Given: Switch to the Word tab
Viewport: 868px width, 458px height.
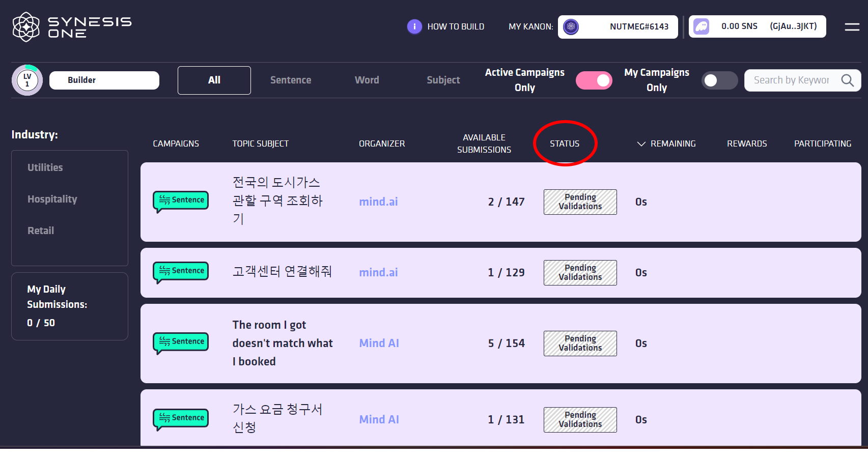Looking at the screenshot, I should click(367, 80).
